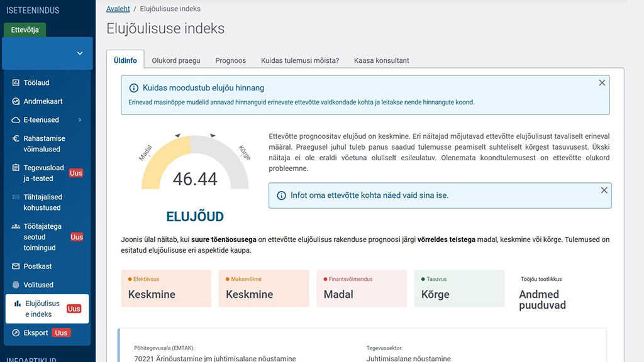644x362 pixels.
Task: Select the Finantsvõimendus Madal card
Action: point(362,288)
